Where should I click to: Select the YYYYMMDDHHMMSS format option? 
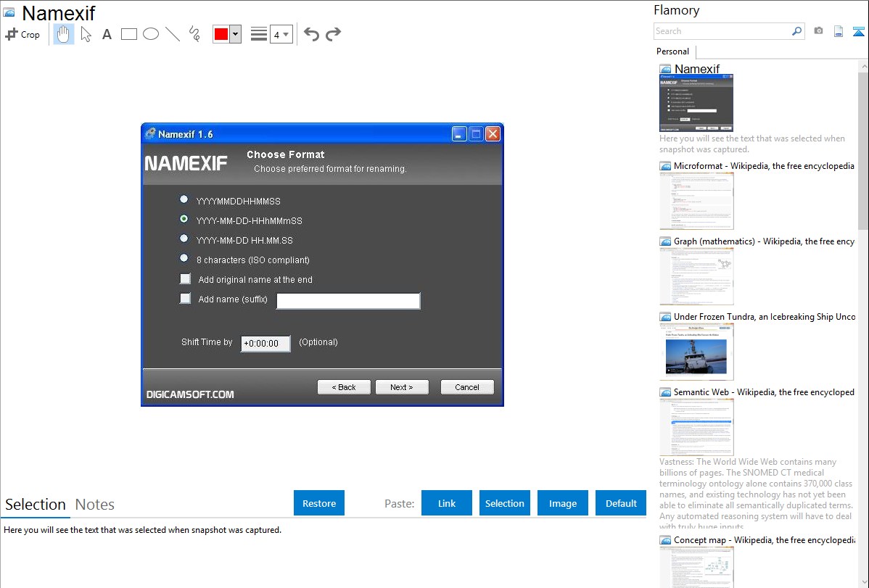pyautogui.click(x=184, y=199)
